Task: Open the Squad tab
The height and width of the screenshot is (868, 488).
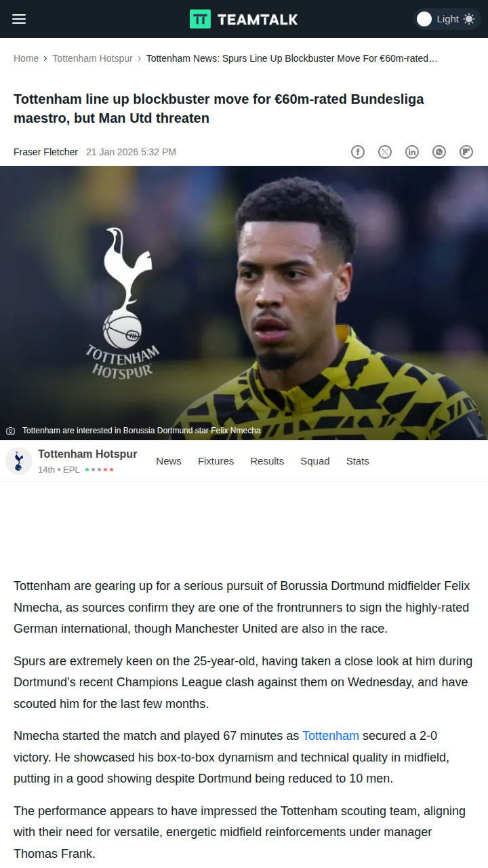Action: (x=315, y=461)
